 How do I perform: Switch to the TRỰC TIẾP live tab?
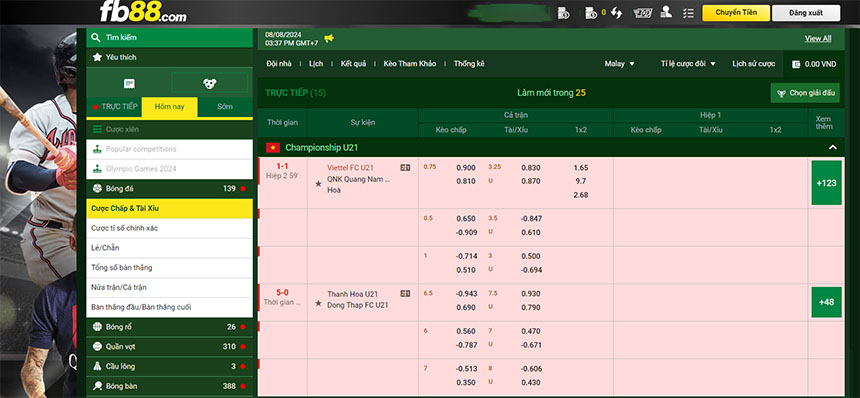click(114, 107)
